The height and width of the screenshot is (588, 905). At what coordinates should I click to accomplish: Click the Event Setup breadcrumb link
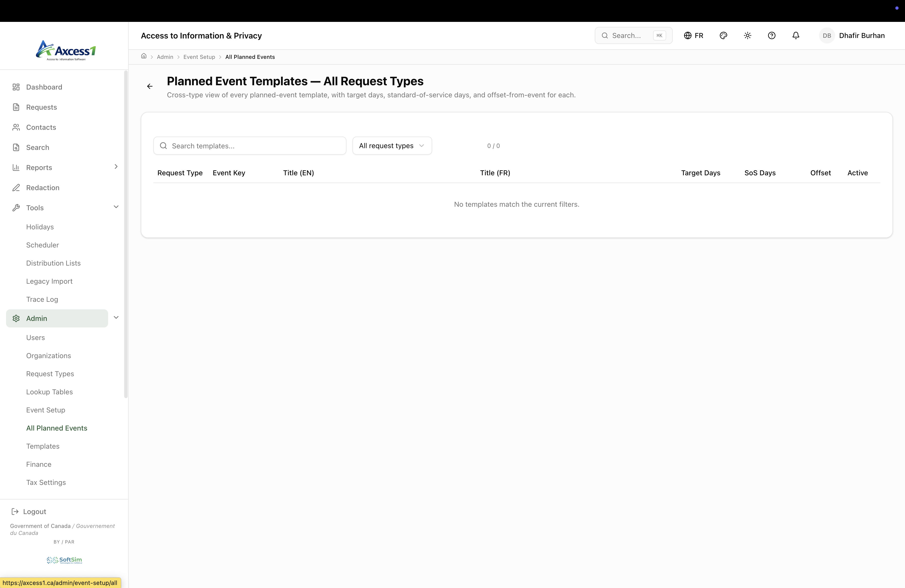point(199,57)
